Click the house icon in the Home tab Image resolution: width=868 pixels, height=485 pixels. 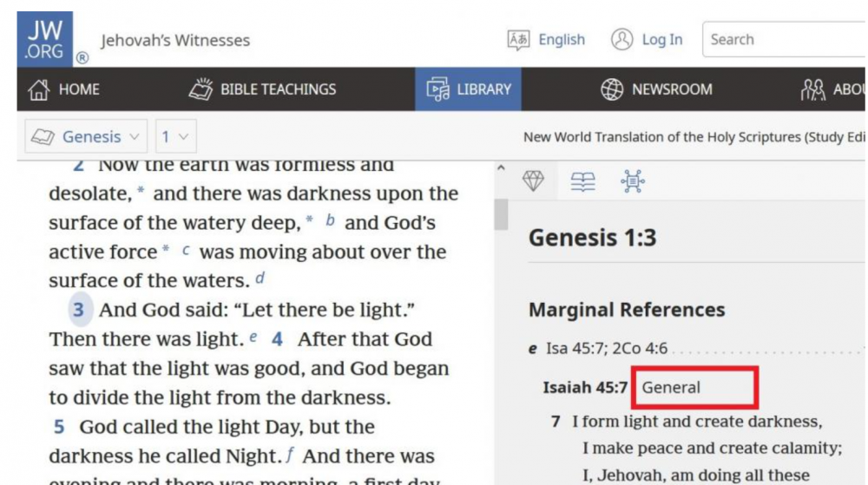(38, 89)
